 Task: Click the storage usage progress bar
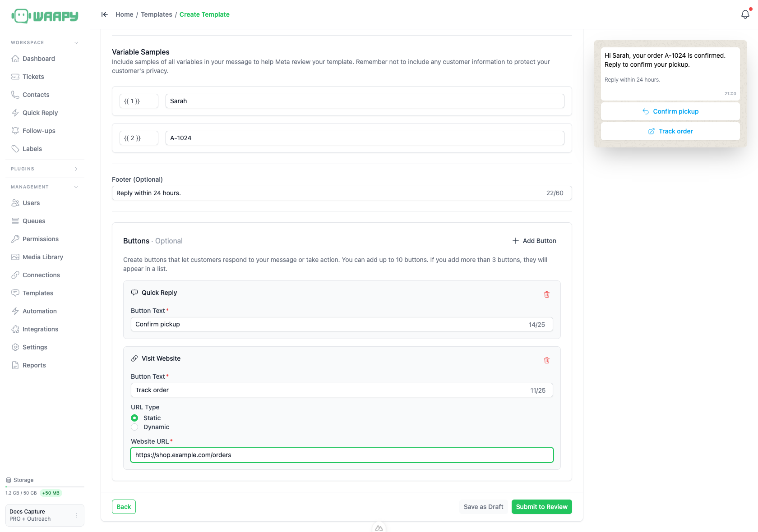point(45,487)
